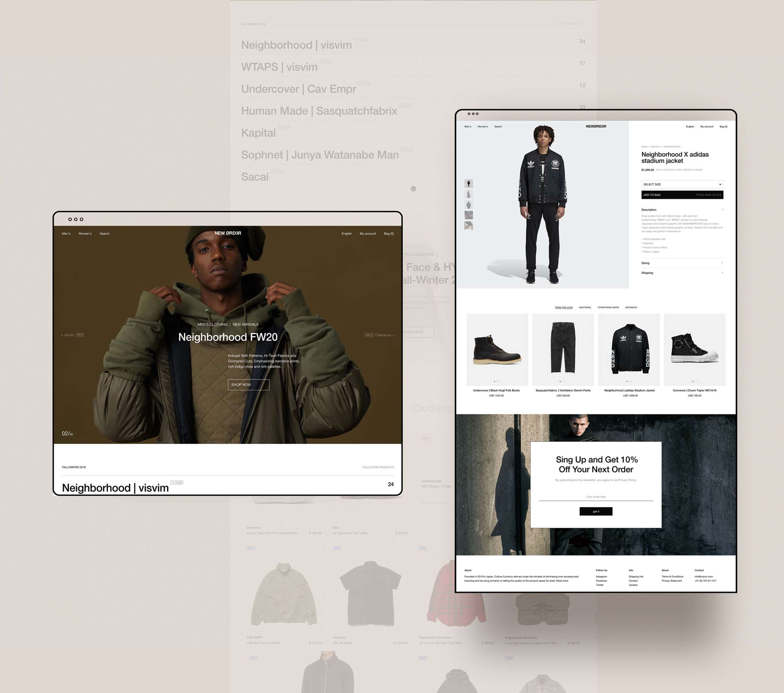Click the ADD TO BAG button
This screenshot has height=693, width=784.
[x=682, y=195]
